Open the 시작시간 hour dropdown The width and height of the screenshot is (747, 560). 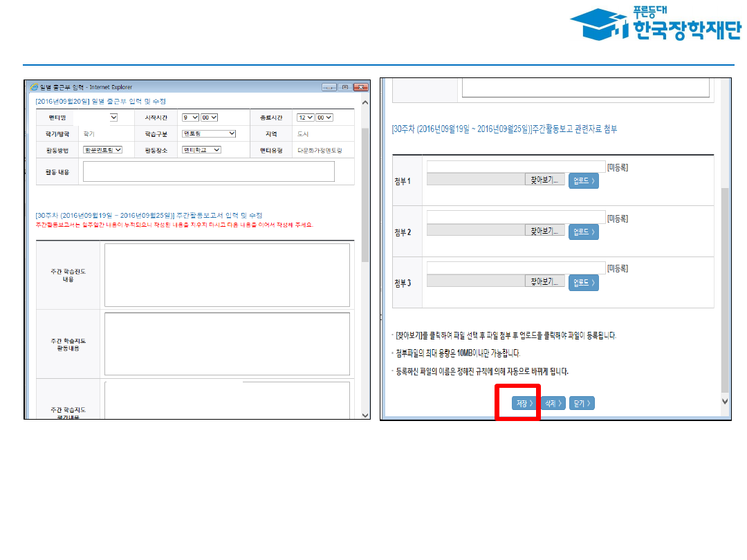189,118
